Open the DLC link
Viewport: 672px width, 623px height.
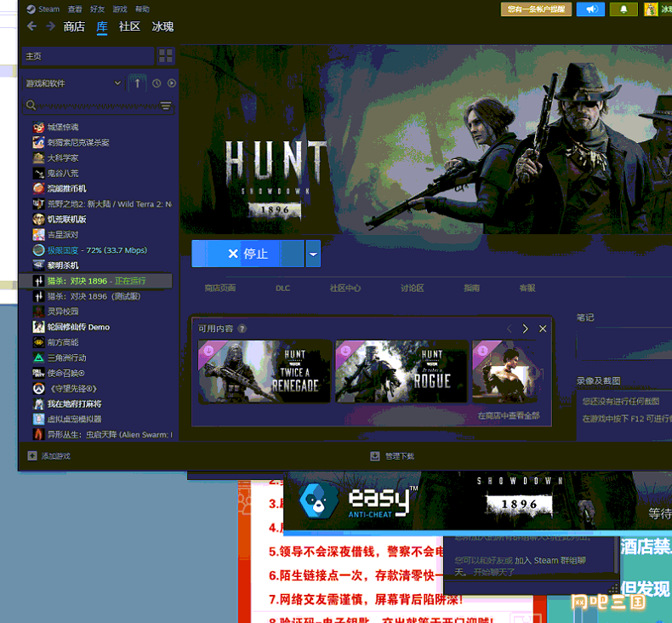pyautogui.click(x=283, y=289)
